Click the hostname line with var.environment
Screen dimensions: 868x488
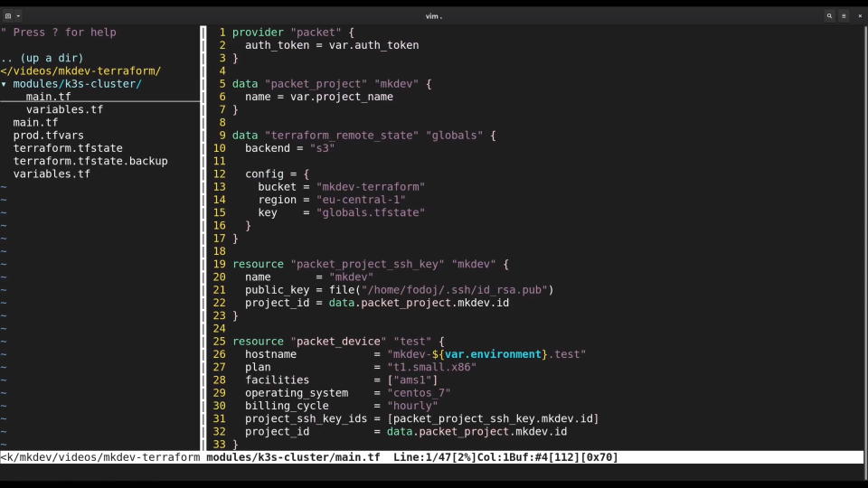click(415, 354)
